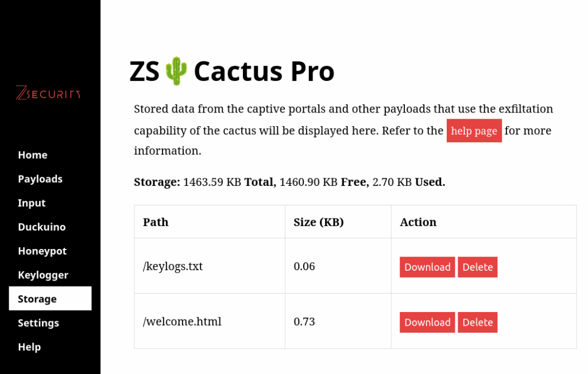Screen dimensions: 588x374
Task: Click the ZSecurity logo in sidebar
Action: [48, 92]
